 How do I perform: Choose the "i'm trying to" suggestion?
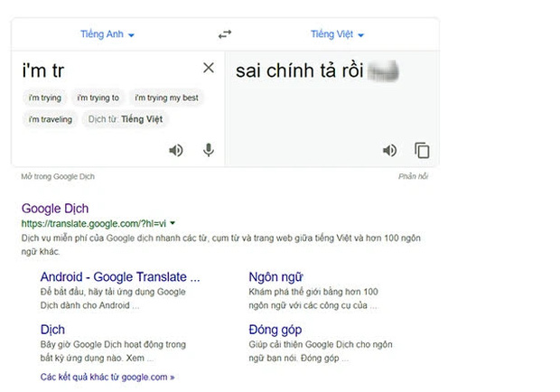98,98
